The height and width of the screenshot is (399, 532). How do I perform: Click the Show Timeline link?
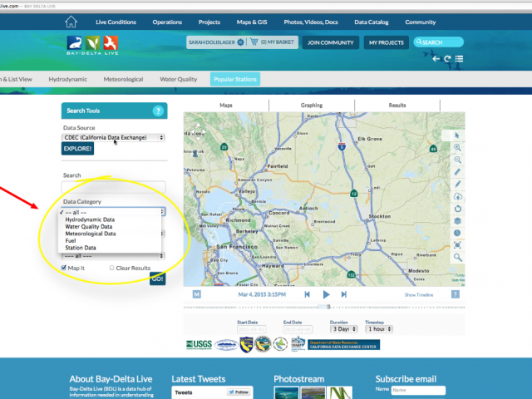coord(419,295)
